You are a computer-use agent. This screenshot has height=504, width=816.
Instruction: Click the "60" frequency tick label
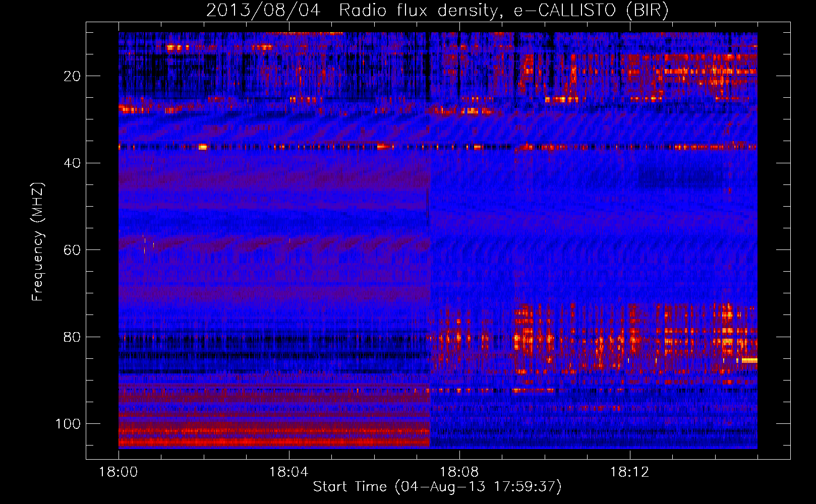pos(73,250)
